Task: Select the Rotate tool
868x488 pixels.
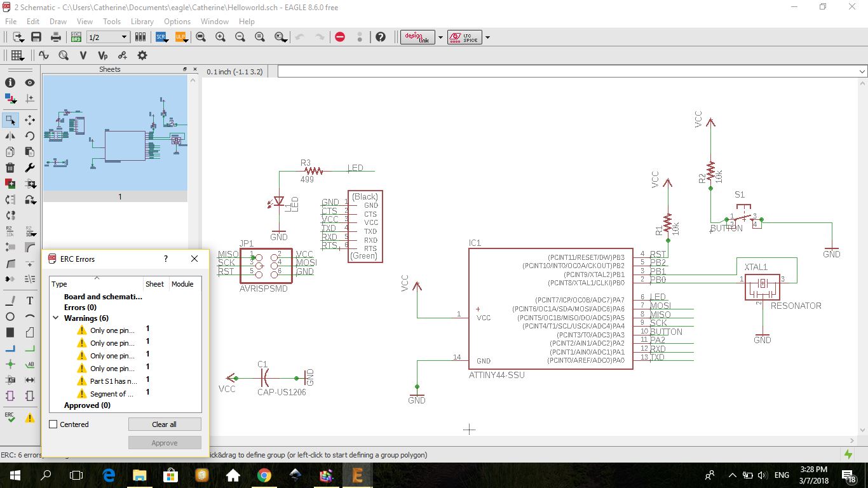Action: point(30,136)
